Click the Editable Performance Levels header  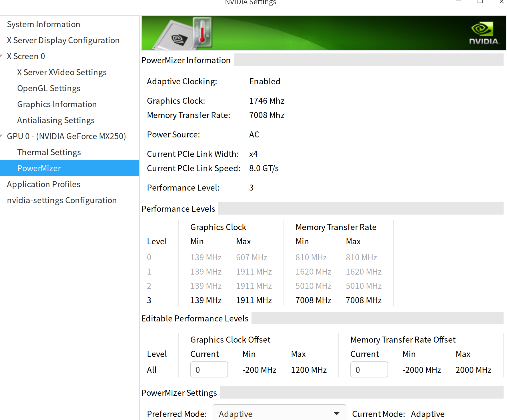pos(195,319)
